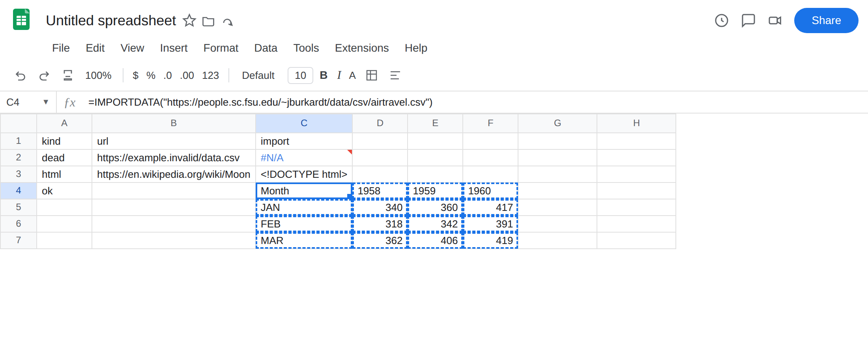Open the Default font dropdown
The width and height of the screenshot is (868, 339).
258,75
